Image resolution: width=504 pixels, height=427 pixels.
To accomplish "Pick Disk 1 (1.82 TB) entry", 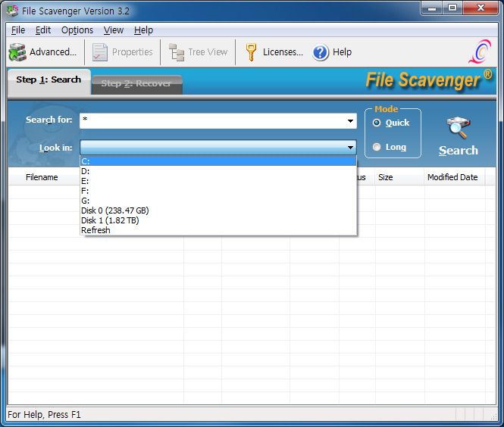I will (x=218, y=220).
